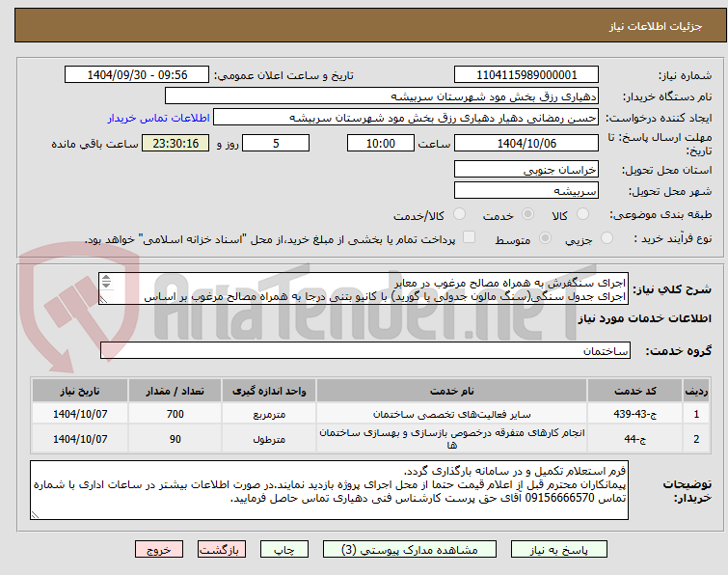Image resolution: width=728 pixels, height=575 pixels.
Task: Open اطلاعات تماس خریدار contact link
Action: tap(159, 118)
